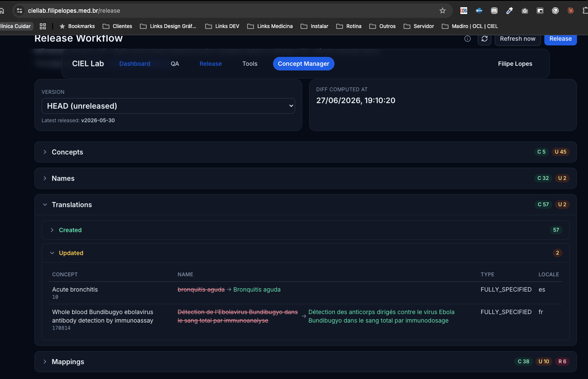Click the Mappings C 38 badge
Image resolution: width=588 pixels, height=379 pixels.
(524, 362)
